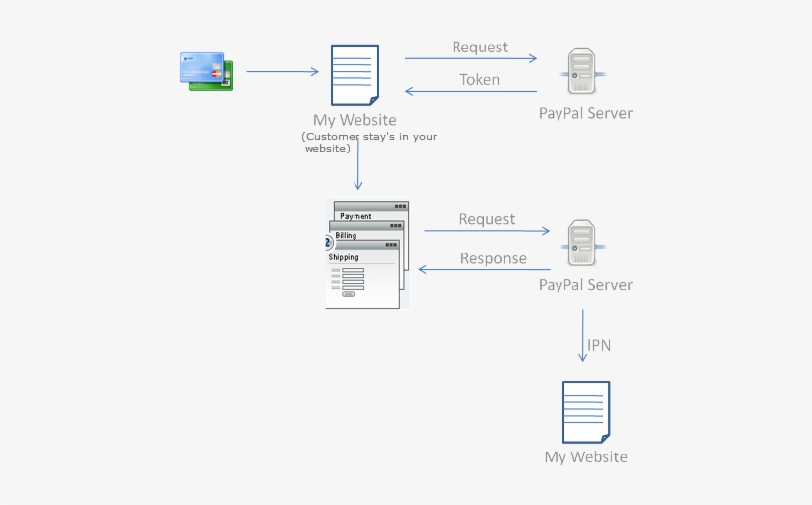Click the Customer stay's in your website note

(x=368, y=142)
